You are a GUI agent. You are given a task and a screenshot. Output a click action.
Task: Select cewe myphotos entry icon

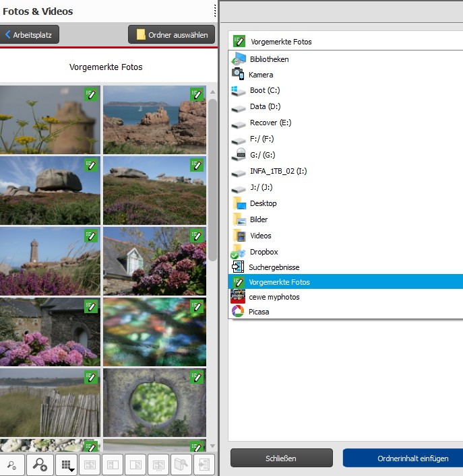click(238, 297)
